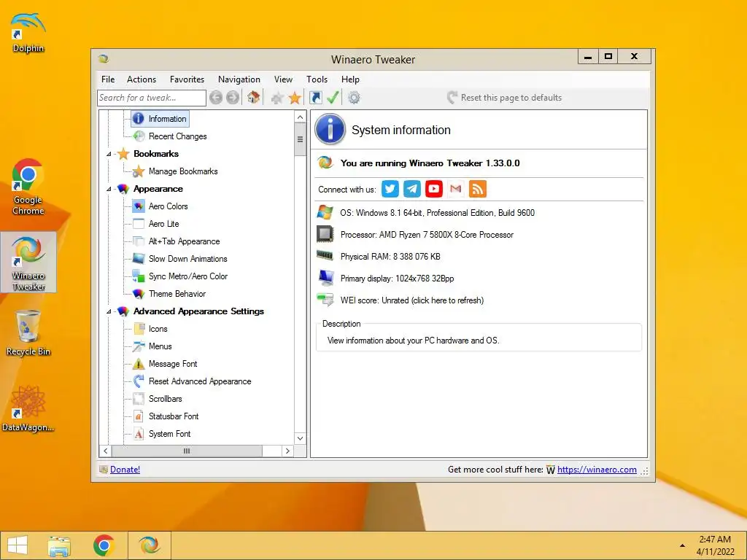Viewport: 747px width, 560px height.
Task: Select Theme Behavior tree item
Action: pos(177,294)
